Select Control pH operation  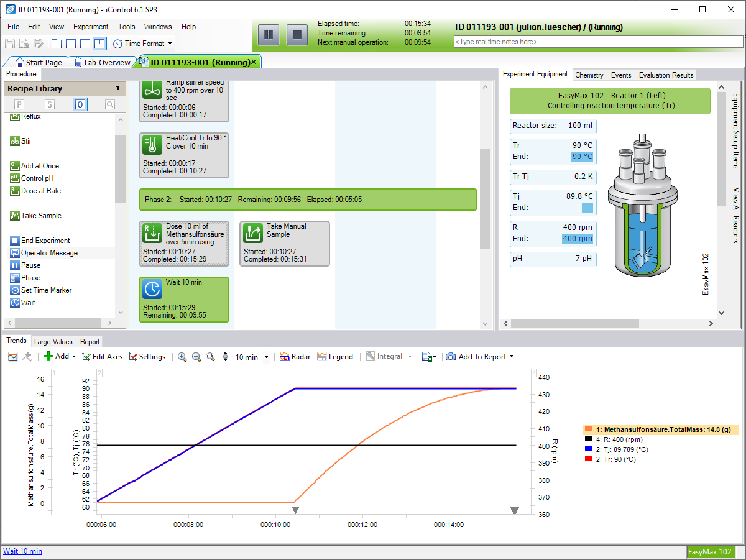pos(32,178)
